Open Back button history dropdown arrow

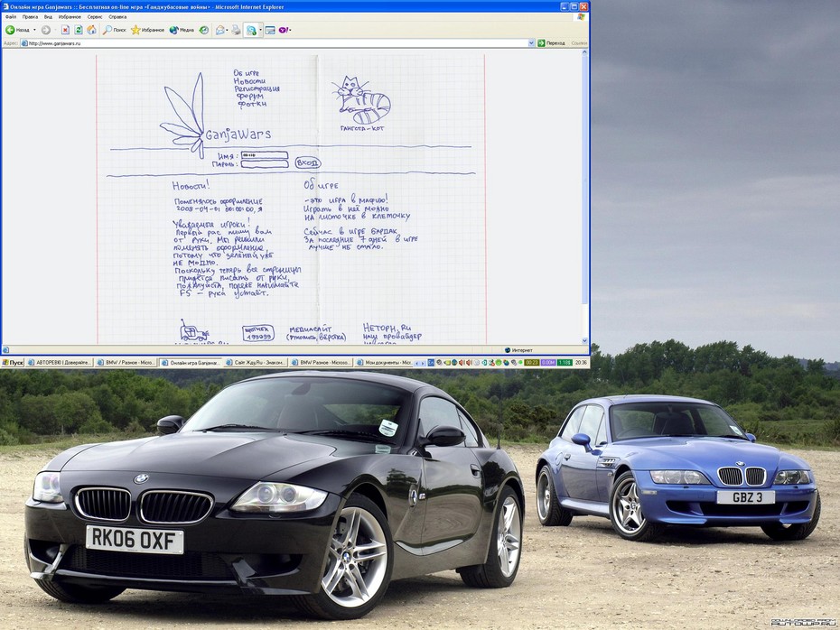coord(35,30)
